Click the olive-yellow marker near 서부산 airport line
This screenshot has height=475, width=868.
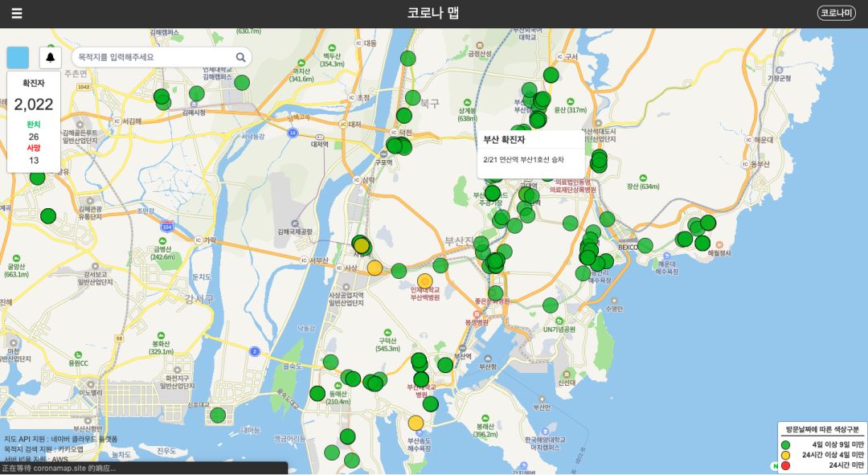point(362,245)
